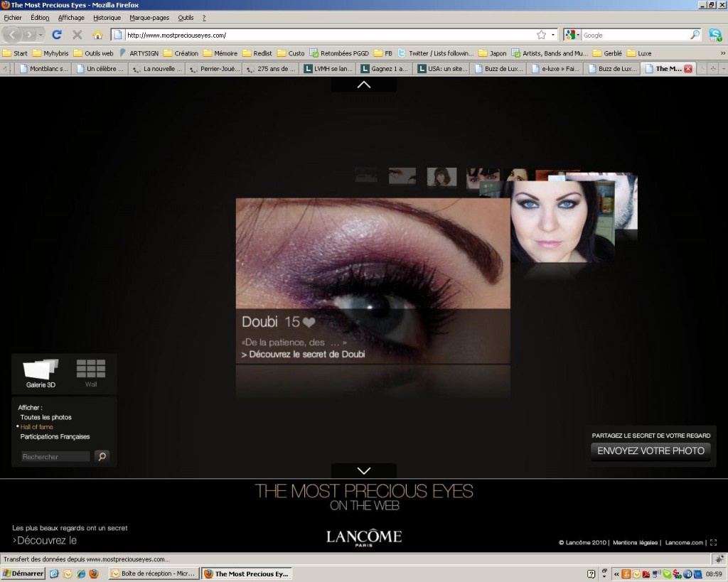Screen dimensions: 728x582
Task: Expand the lower panel with the down chevron
Action: [x=364, y=470]
